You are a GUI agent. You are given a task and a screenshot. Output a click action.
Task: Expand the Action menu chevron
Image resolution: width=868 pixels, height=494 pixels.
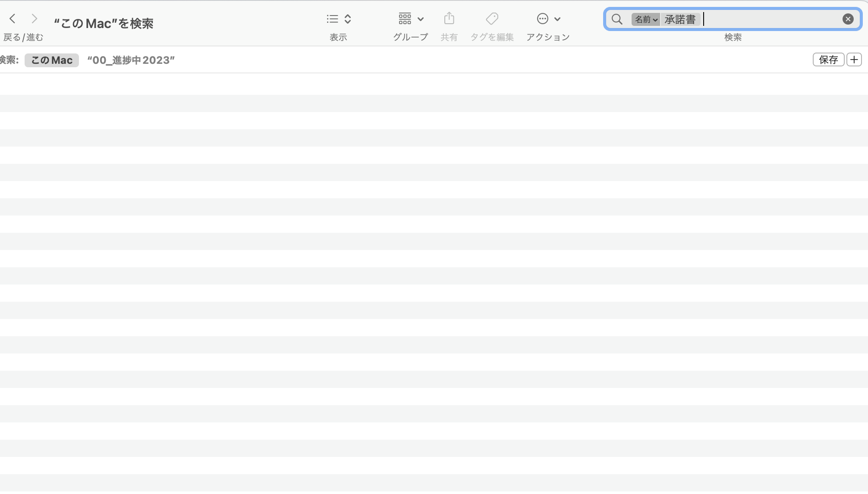click(557, 19)
